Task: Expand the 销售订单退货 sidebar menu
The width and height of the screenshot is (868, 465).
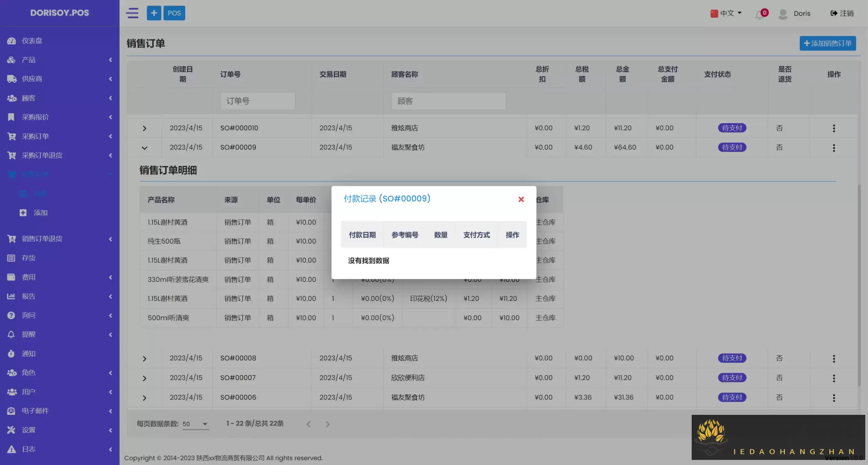Action: [60, 239]
